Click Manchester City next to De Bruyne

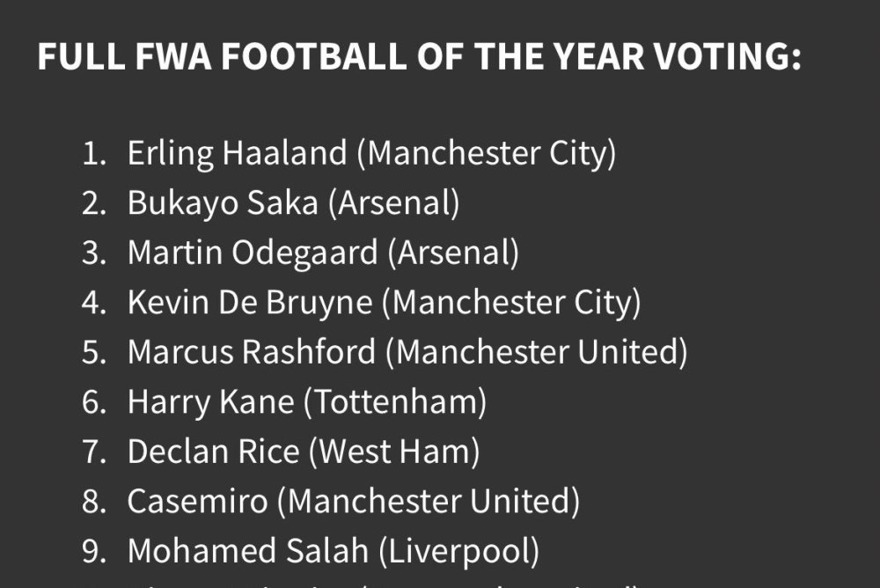click(x=512, y=303)
